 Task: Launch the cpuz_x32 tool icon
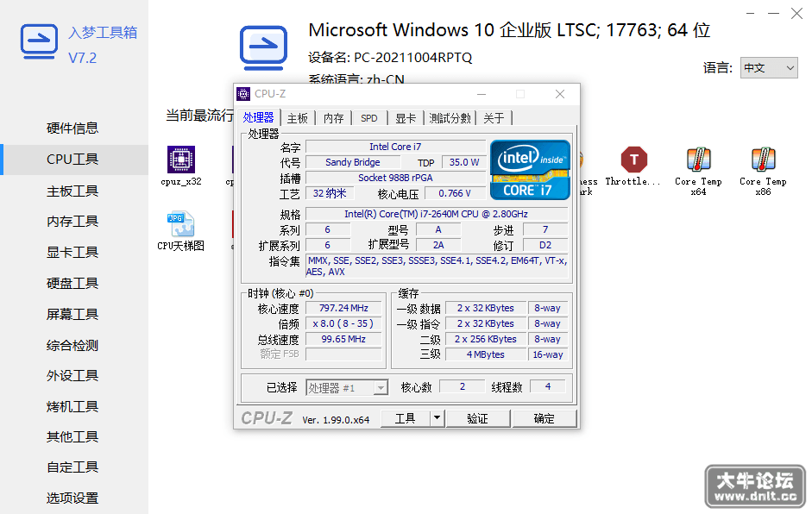pos(180,160)
